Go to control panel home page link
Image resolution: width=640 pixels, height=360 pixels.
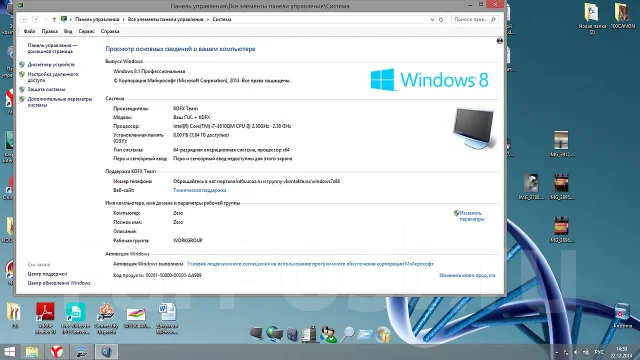click(52, 48)
